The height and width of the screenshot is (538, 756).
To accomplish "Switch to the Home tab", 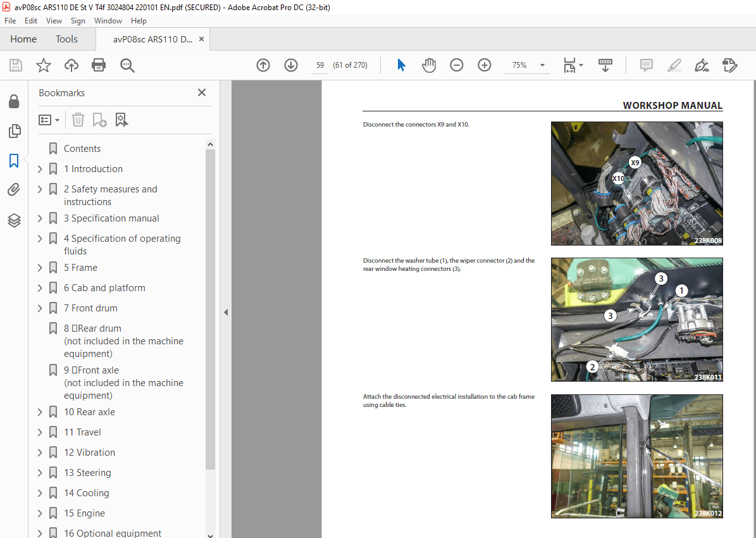I will tap(23, 39).
